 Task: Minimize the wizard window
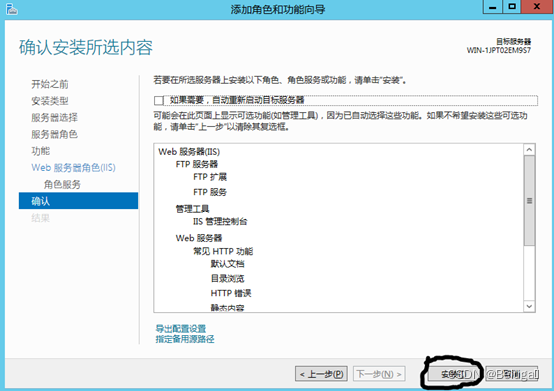(493, 7)
